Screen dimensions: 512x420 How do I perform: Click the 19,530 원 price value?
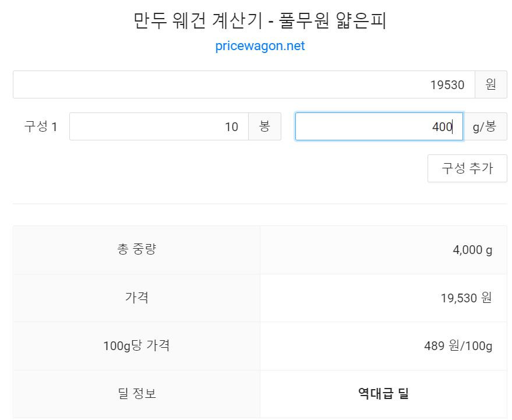[467, 298]
